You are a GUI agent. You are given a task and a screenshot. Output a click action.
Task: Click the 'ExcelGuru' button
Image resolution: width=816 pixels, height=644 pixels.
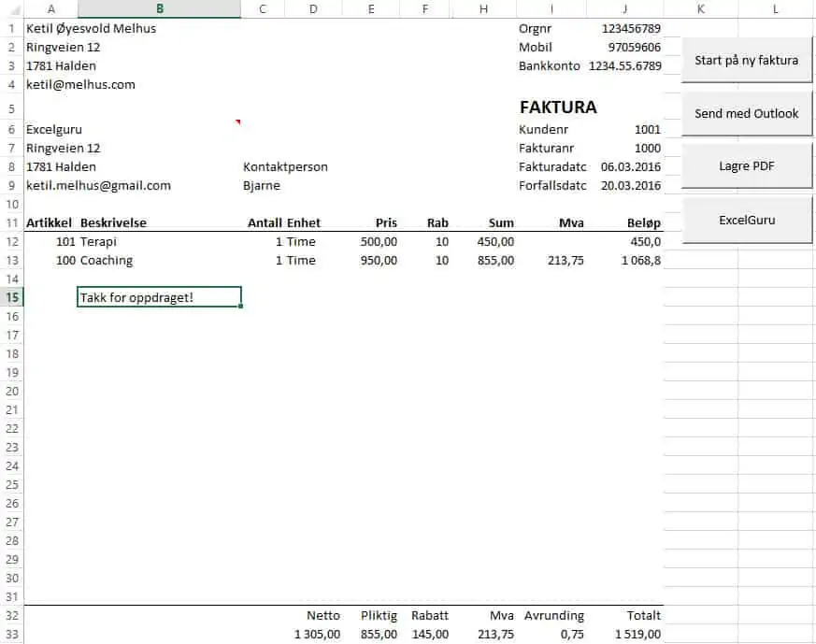(x=746, y=220)
